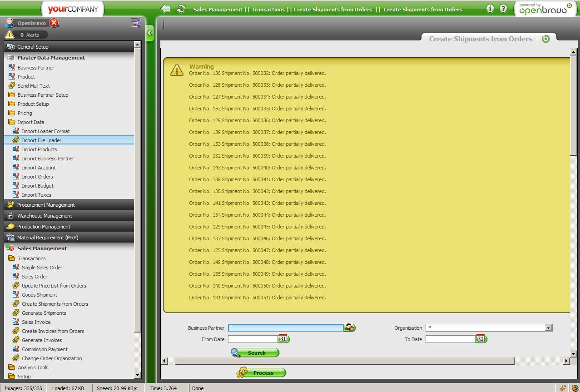Expand the Analysis Tools folder
This screenshot has height=392, width=580.
click(33, 367)
